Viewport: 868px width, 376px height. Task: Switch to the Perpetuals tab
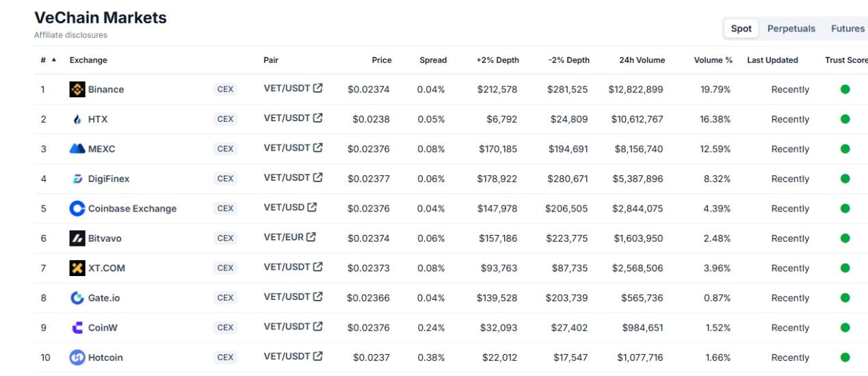pyautogui.click(x=791, y=29)
